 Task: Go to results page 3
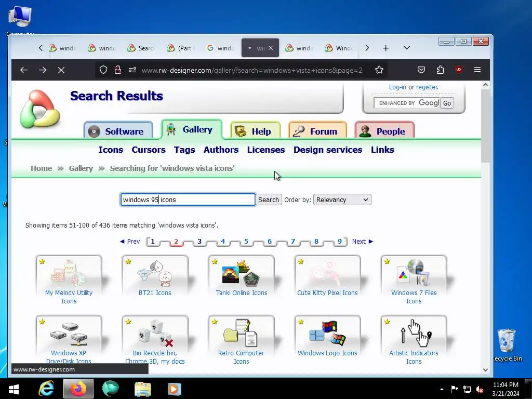click(199, 241)
